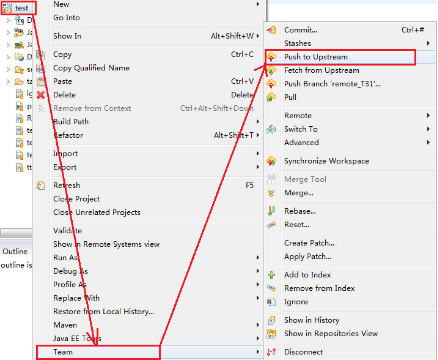Click the horizontal scrollbar in project explorer

point(16,232)
